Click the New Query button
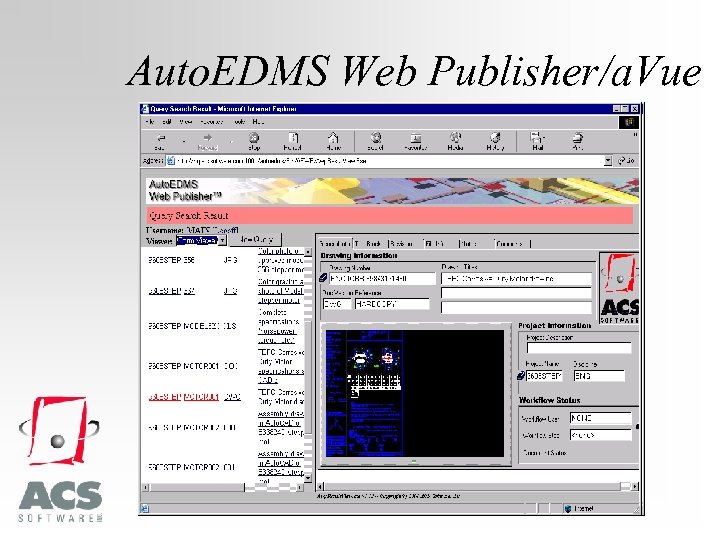The width and height of the screenshot is (720, 540). point(256,240)
